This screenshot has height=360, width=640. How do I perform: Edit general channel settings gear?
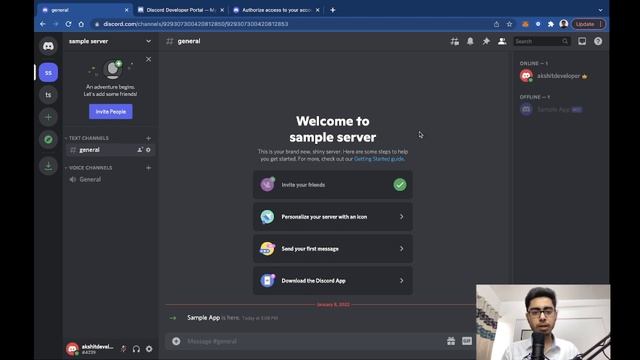[x=148, y=150]
